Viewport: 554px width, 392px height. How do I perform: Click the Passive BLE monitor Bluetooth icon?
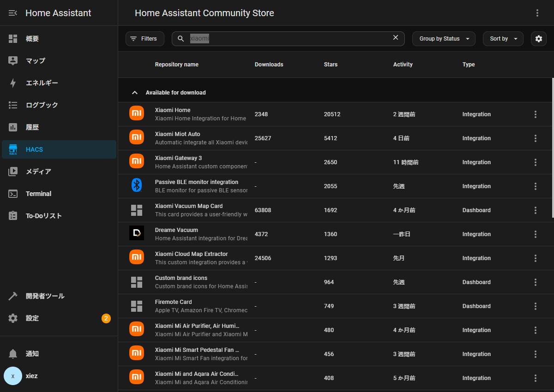[x=137, y=185]
